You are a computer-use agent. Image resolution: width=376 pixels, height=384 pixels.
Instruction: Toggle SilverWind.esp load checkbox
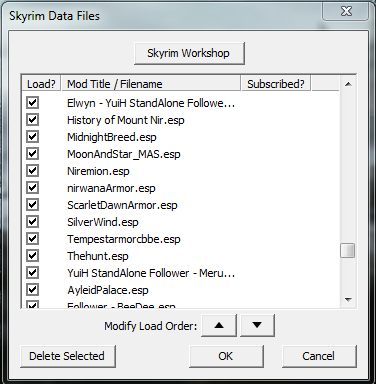coord(33,222)
